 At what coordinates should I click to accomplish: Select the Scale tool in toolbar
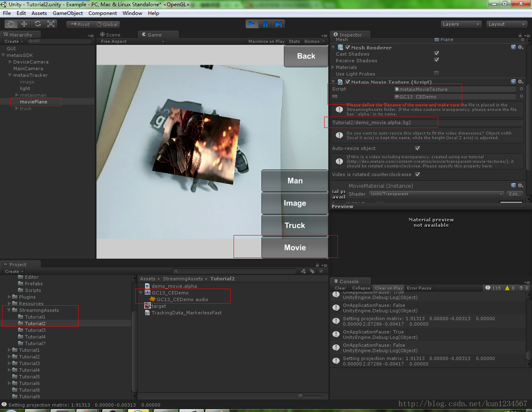click(51, 24)
